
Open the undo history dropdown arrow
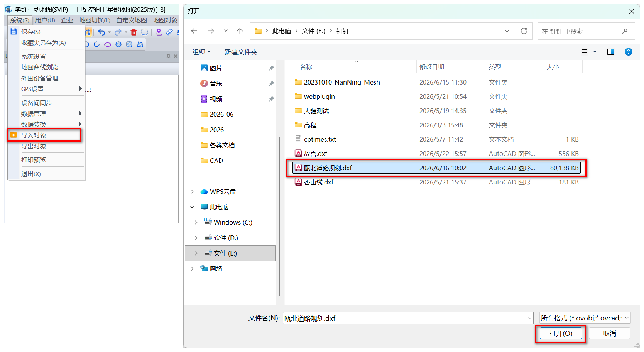point(109,32)
